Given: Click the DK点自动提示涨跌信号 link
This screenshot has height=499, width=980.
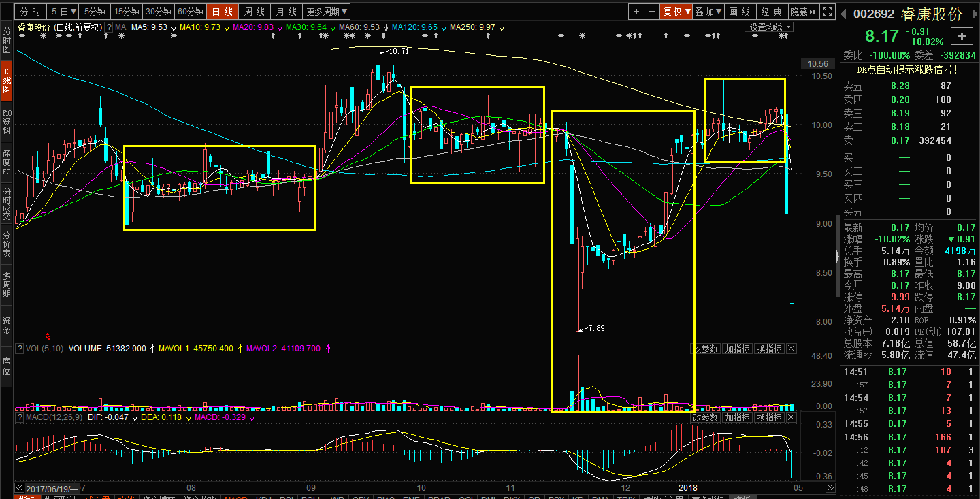Looking at the screenshot, I should tap(909, 69).
